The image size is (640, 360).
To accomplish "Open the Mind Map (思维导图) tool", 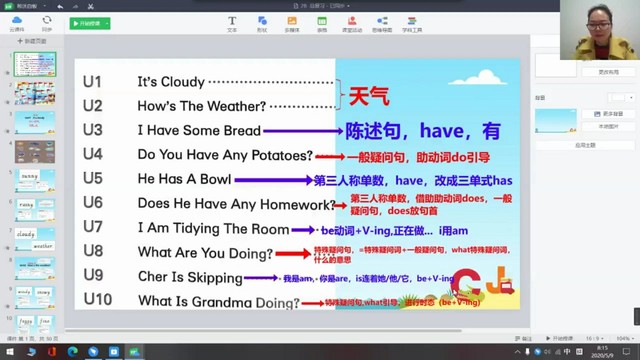I will point(382,24).
